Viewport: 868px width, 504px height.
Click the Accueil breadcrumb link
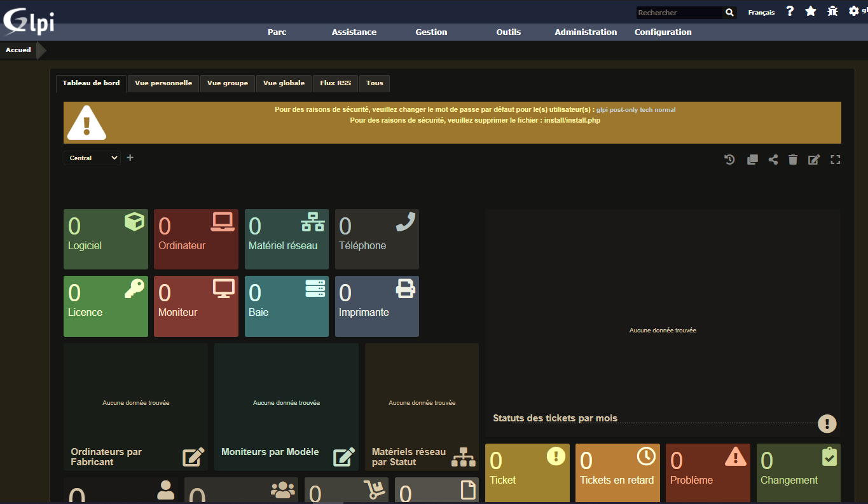pyautogui.click(x=18, y=50)
